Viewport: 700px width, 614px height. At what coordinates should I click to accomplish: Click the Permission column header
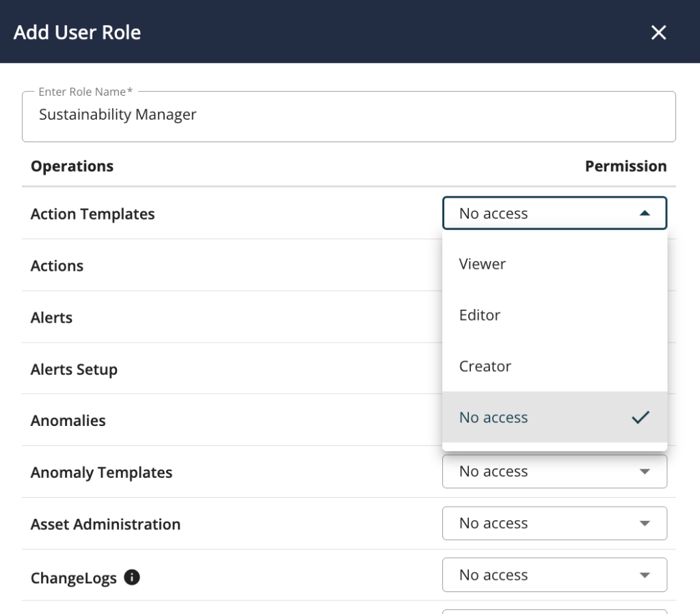pos(625,166)
